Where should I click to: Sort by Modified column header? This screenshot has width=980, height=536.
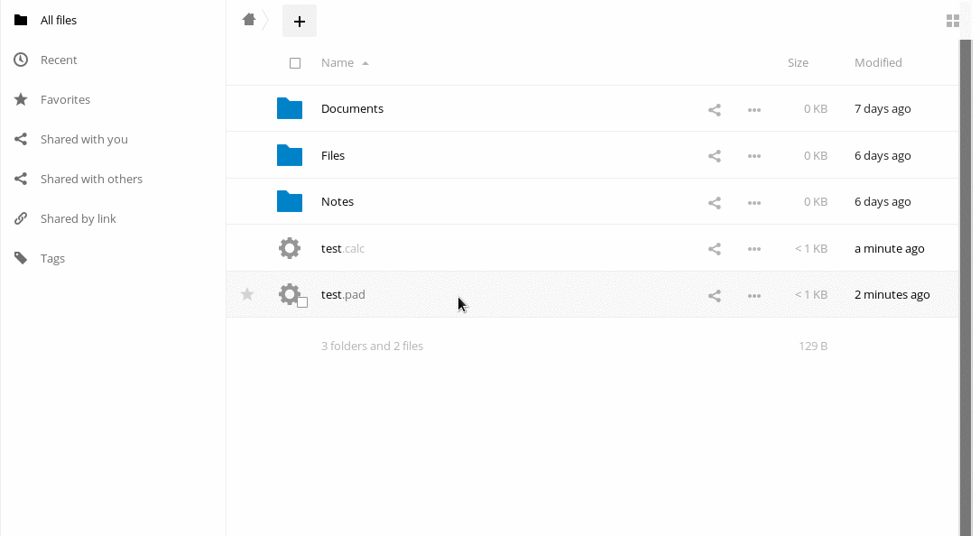[x=877, y=63]
